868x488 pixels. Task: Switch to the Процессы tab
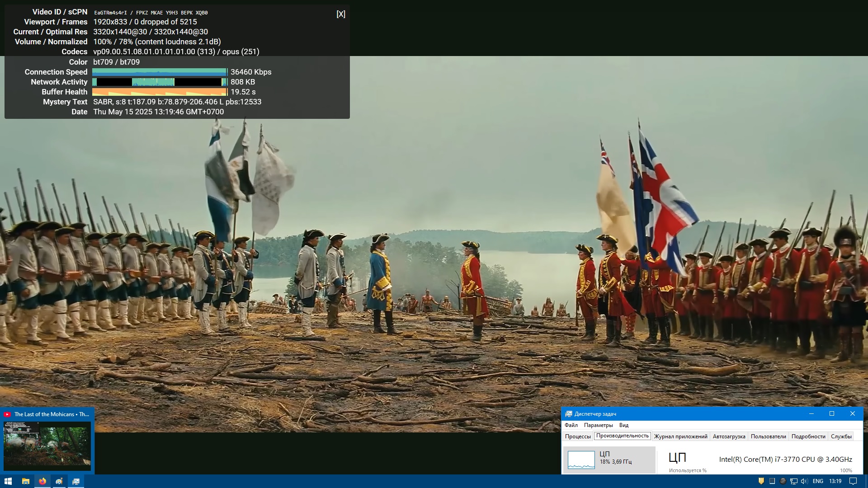pos(578,436)
